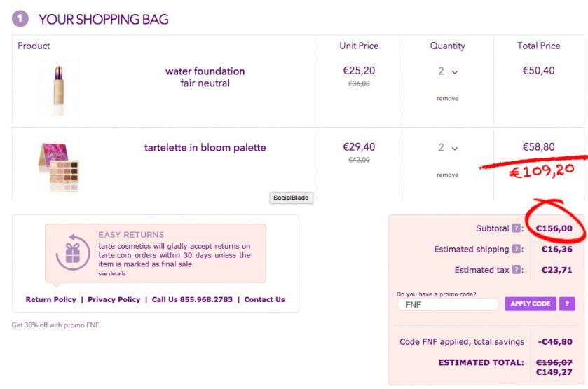Click the purple question mark beside Apply Code

567,304
